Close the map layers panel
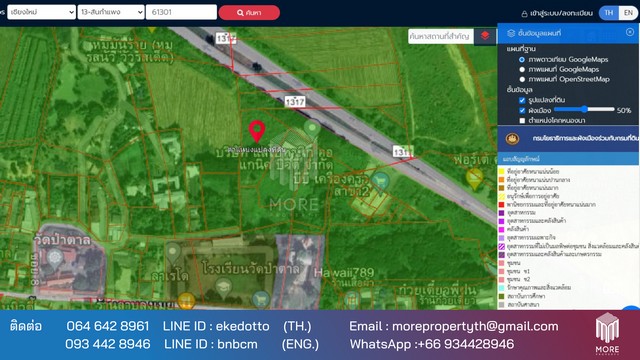 [630, 32]
